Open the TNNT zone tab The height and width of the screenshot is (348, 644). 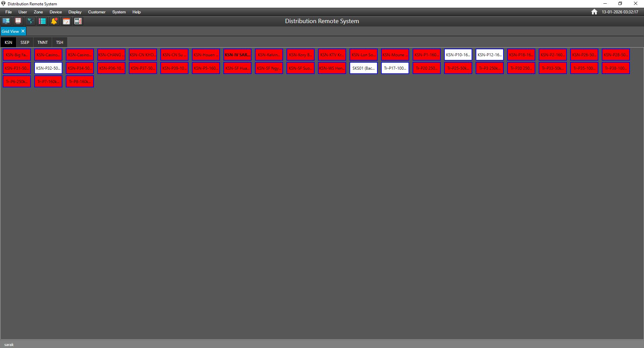42,42
